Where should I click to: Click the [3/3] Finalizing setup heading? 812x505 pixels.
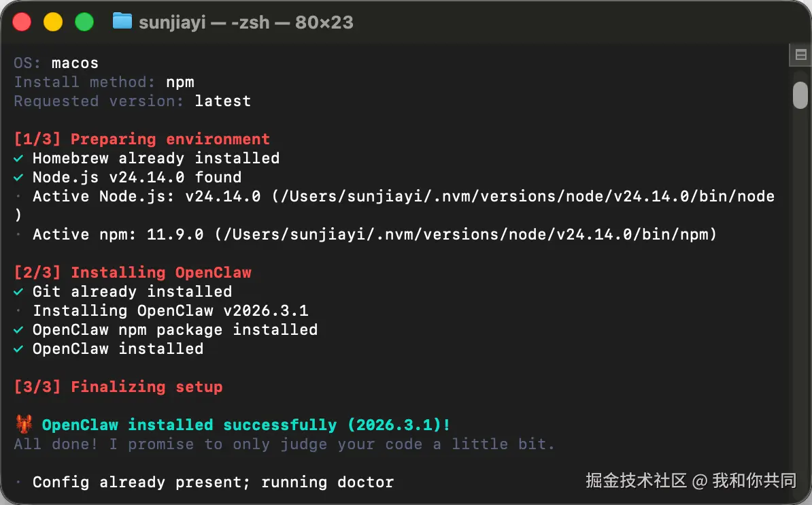click(118, 387)
